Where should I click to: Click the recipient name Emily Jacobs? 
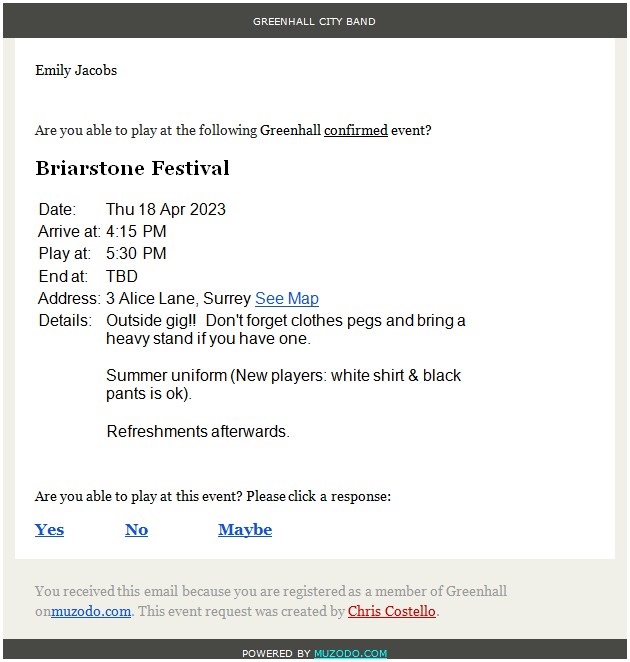point(76,70)
